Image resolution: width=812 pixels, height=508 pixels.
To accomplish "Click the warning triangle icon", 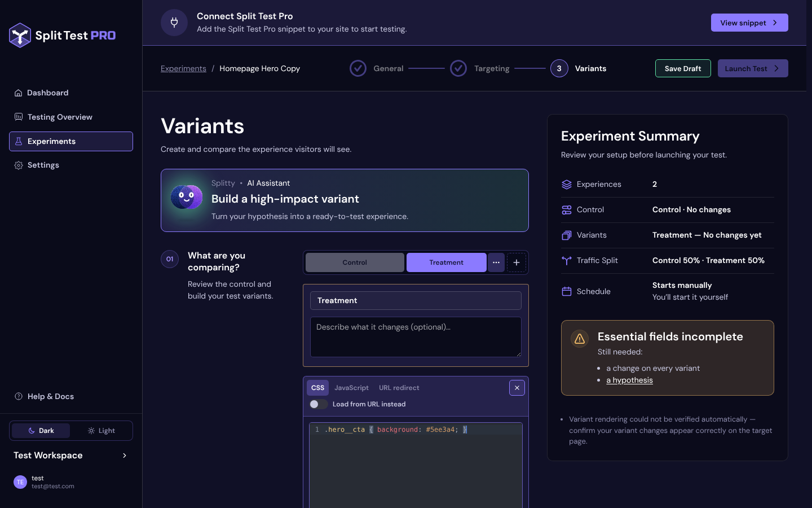I will [x=580, y=339].
